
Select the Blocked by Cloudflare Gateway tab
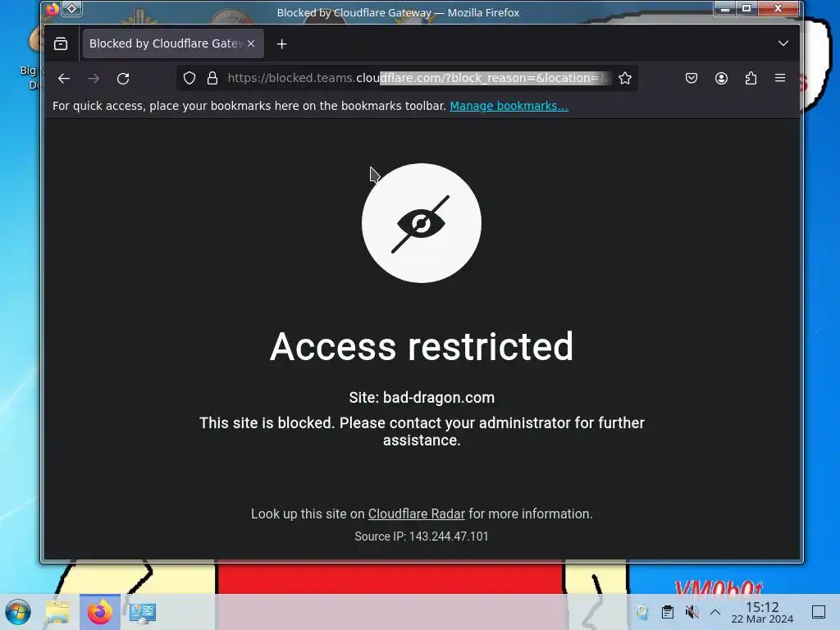click(x=172, y=43)
